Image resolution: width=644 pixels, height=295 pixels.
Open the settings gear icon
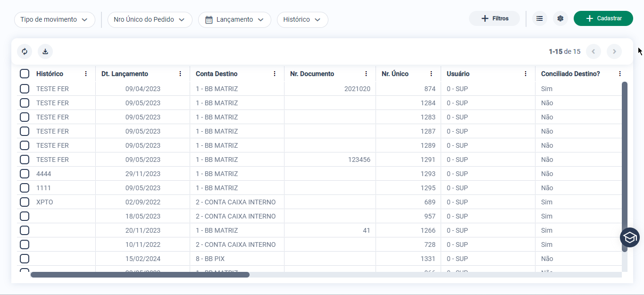pos(560,18)
